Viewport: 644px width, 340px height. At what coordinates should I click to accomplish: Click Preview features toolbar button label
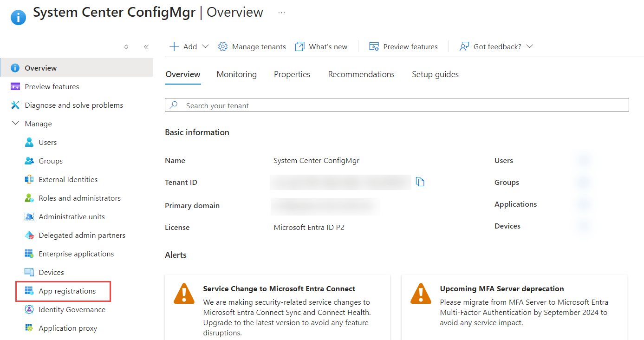tap(410, 46)
